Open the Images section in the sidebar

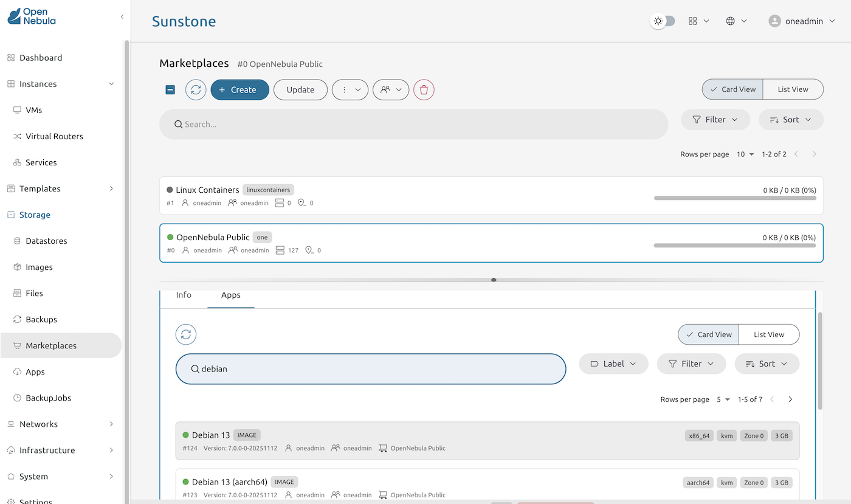(x=38, y=267)
